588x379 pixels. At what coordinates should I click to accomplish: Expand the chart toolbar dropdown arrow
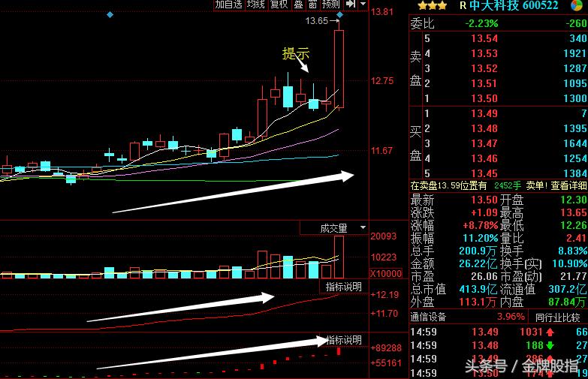363,5
